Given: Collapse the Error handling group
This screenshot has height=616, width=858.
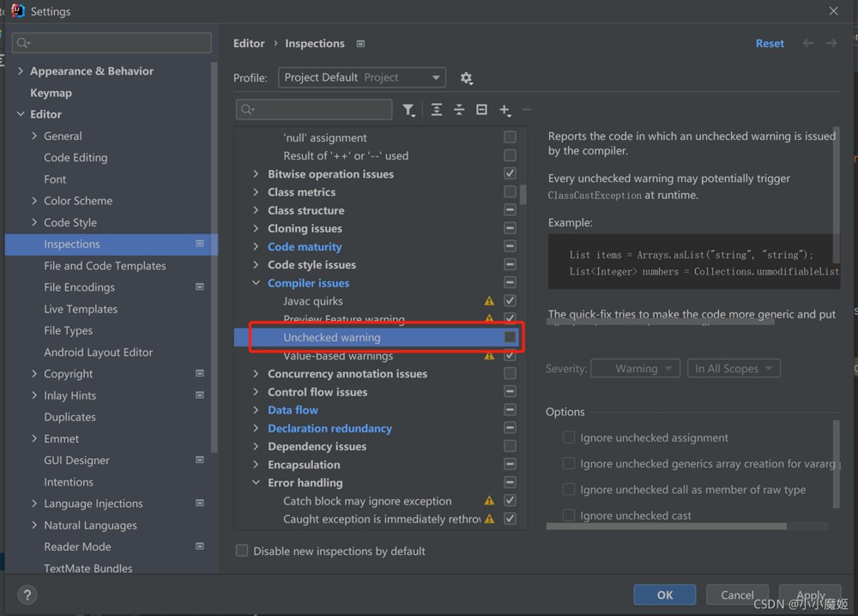Looking at the screenshot, I should 256,482.
